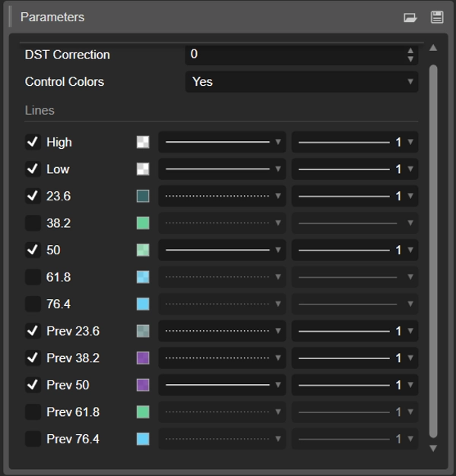Open the line style dropdown for High
The height and width of the screenshot is (476, 456).
click(x=222, y=142)
